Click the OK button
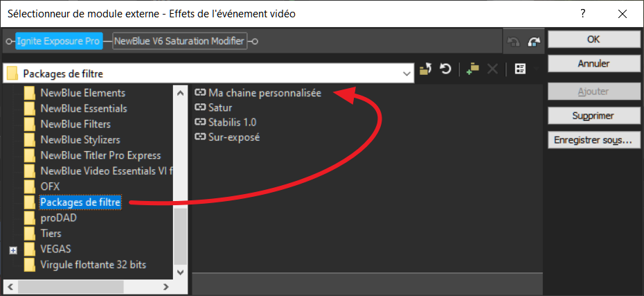 (593, 40)
